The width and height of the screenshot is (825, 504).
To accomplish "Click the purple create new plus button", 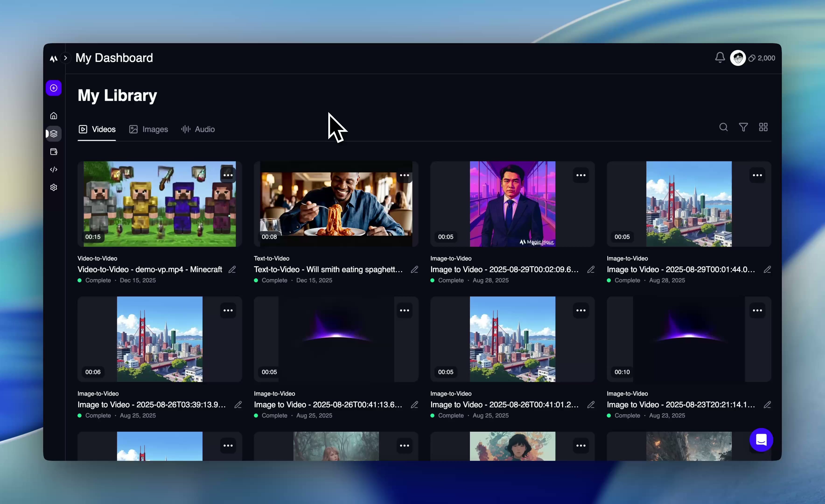I will click(54, 88).
